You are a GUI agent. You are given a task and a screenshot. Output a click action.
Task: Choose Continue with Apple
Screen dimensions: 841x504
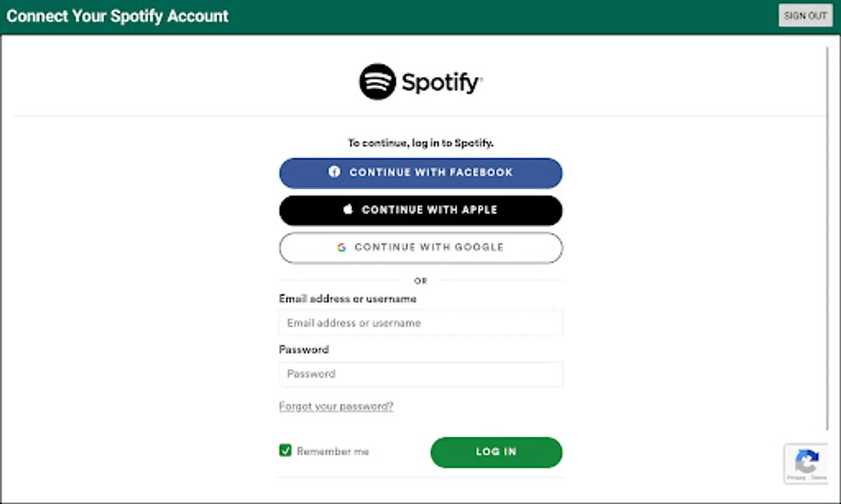(x=420, y=210)
